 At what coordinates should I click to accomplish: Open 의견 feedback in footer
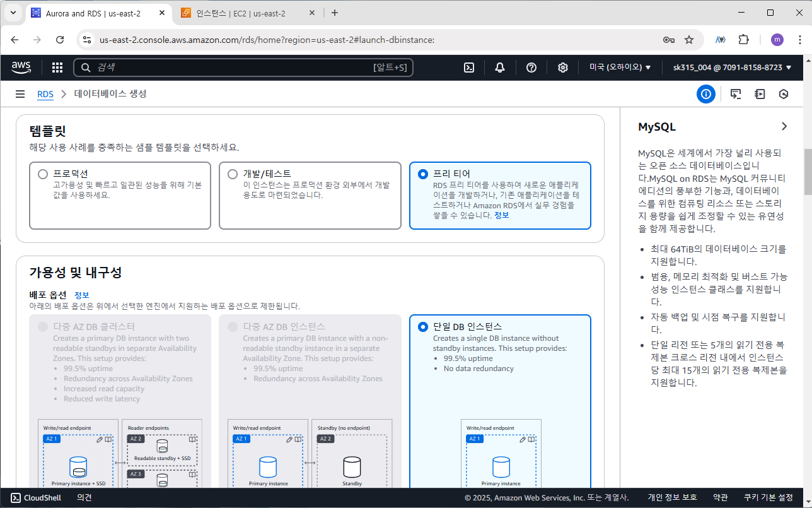pos(84,498)
